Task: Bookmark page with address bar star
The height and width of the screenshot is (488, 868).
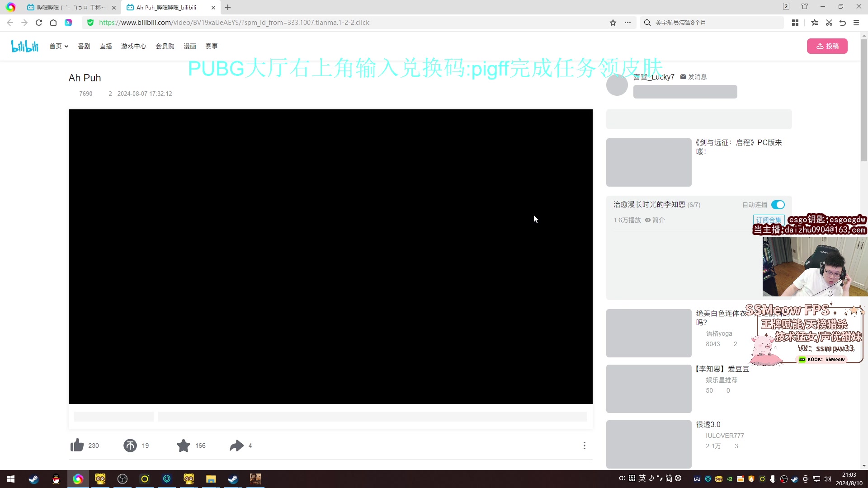Action: point(613,23)
